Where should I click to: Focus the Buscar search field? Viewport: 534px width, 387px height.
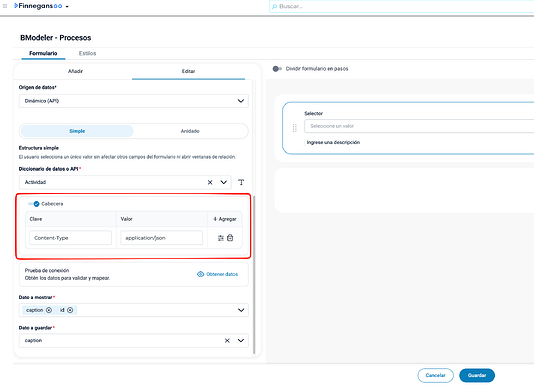click(x=402, y=6)
